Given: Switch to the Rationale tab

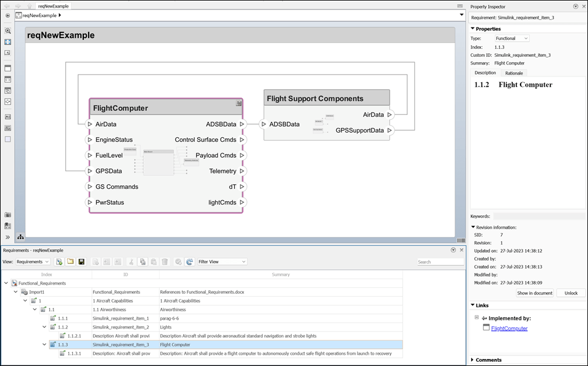Looking at the screenshot, I should coord(513,73).
